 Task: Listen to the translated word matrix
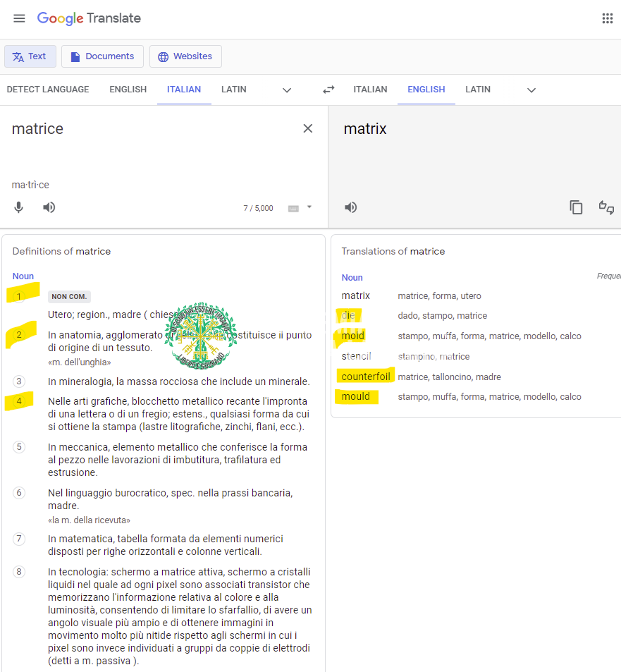pyautogui.click(x=350, y=207)
